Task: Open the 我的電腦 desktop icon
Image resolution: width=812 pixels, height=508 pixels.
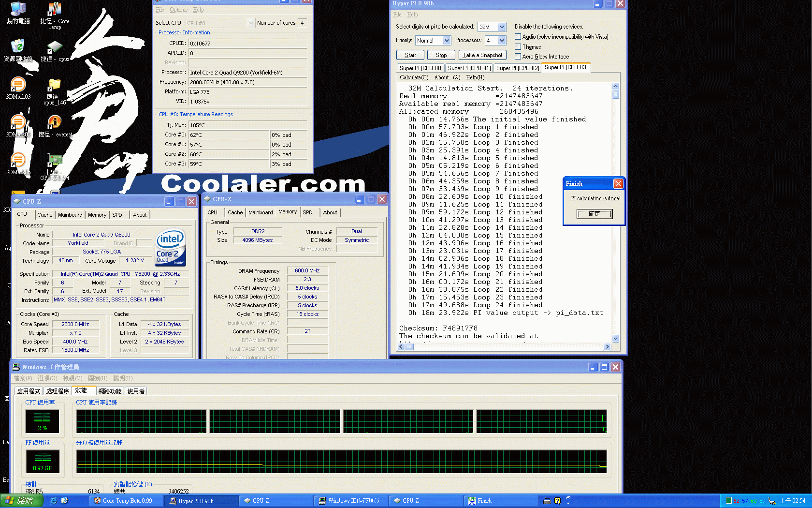Action: 18,13
